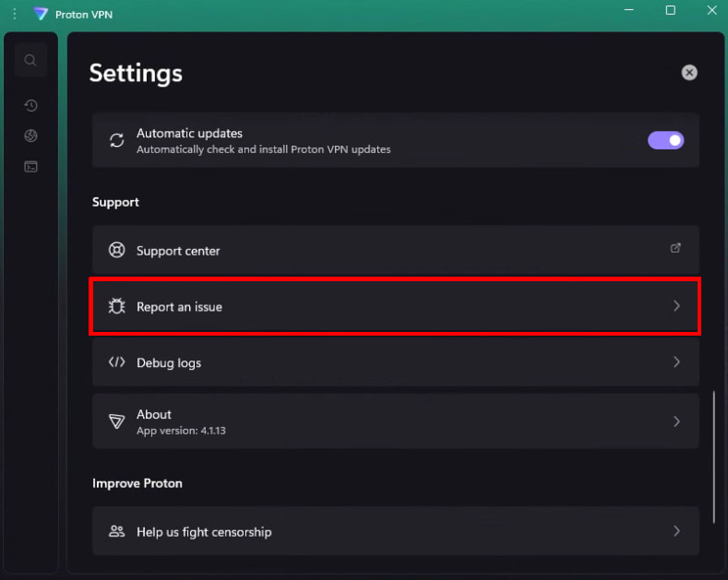Click the Debug logs code icon
This screenshot has width=728, height=580.
pos(117,362)
